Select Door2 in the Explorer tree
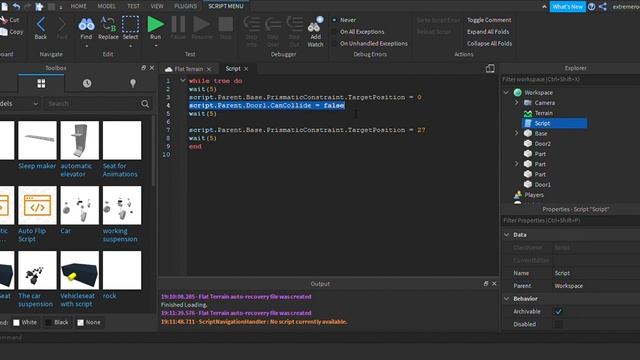Screen dimensions: 640x360 coord(542,144)
